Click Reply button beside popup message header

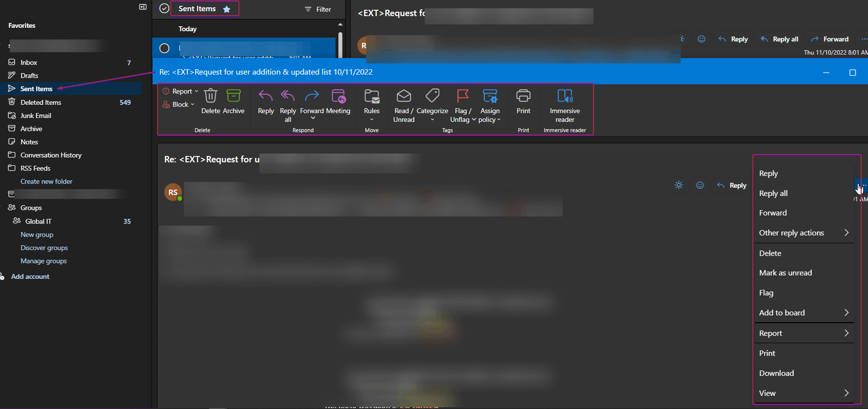point(732,185)
